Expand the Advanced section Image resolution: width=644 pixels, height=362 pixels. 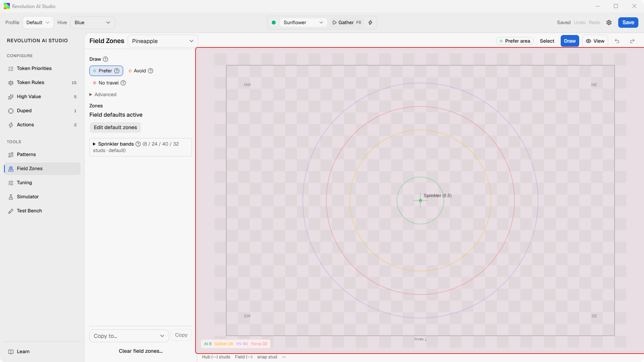coord(103,95)
